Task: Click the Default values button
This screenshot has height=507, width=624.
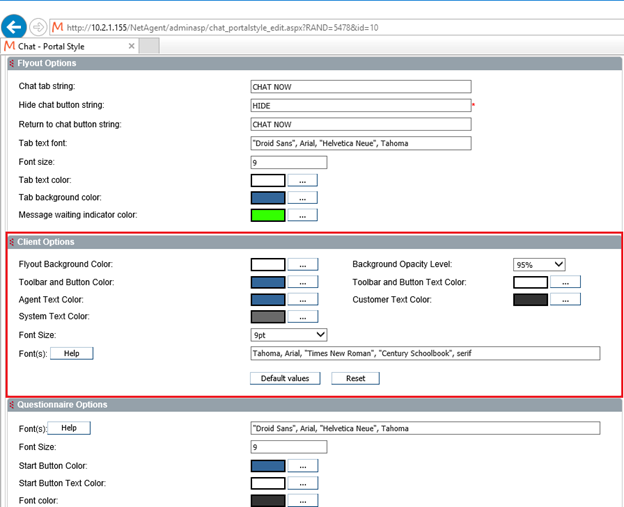Action: click(285, 378)
